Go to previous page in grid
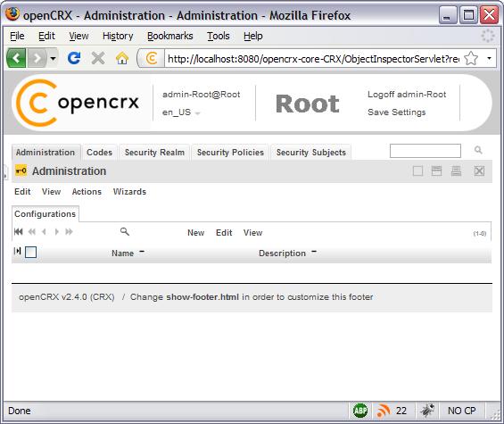The width and height of the screenshot is (504, 424). click(44, 231)
